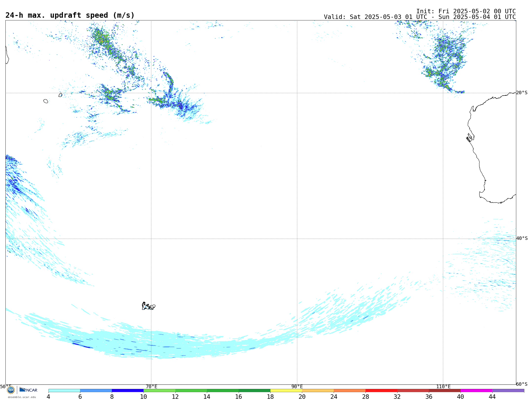This screenshot has height=400, width=532.
Task: Click the "70°E" longitude label
Action: pos(151,387)
